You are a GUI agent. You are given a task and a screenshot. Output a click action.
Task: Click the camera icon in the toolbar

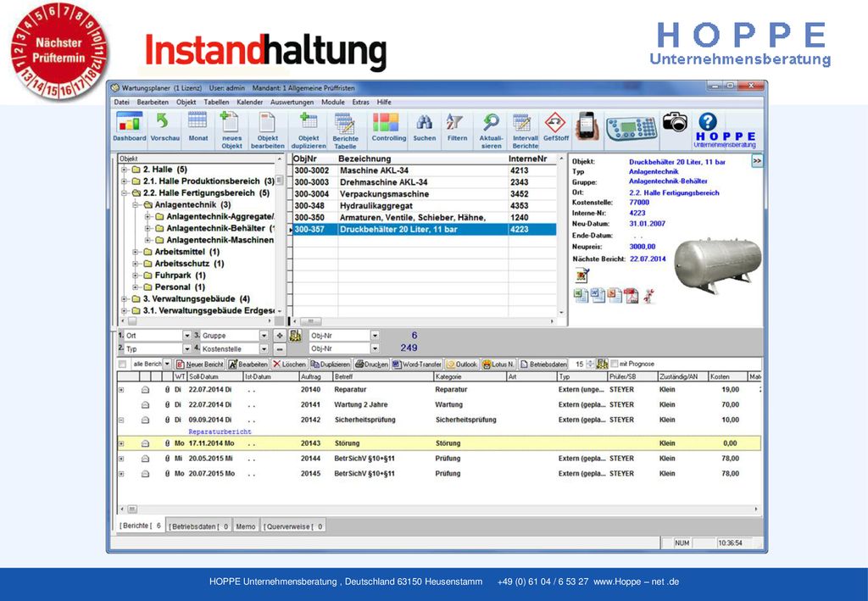pos(675,121)
